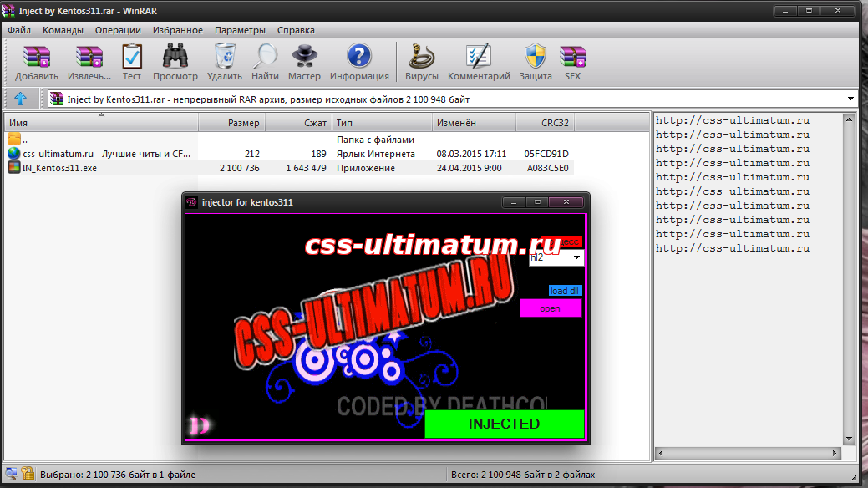
Task: Open the Избранное menu
Action: [x=178, y=30]
